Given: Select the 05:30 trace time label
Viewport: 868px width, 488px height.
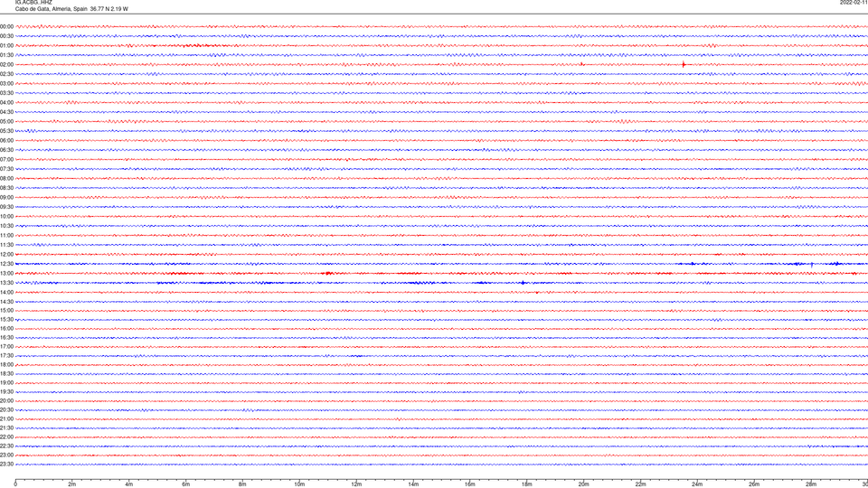Looking at the screenshot, I should click(6, 131).
